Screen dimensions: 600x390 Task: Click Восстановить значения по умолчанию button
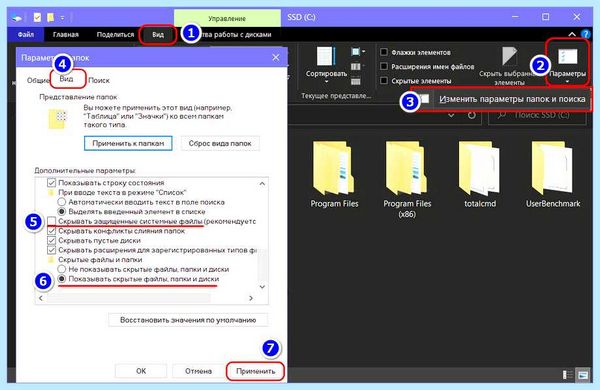coord(188,320)
